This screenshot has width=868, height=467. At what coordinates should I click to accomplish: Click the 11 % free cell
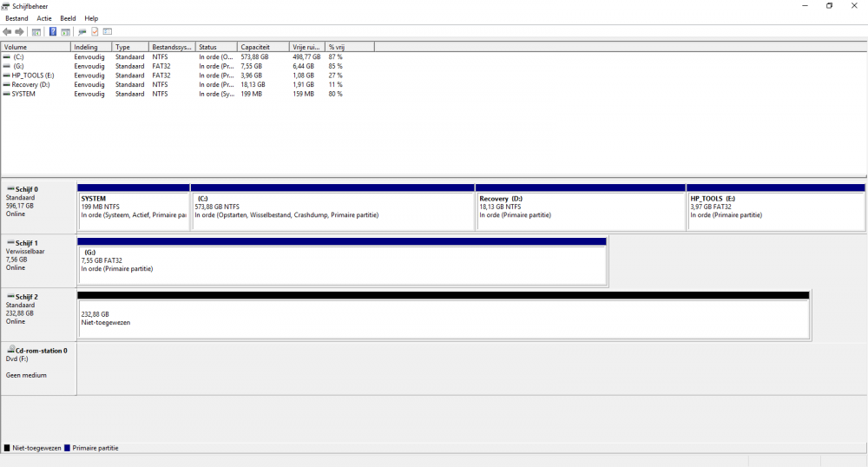[335, 85]
